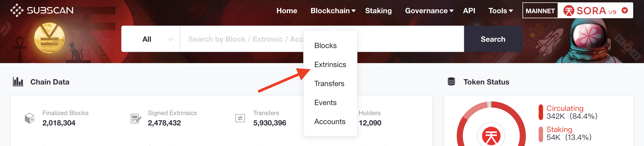The width and height of the screenshot is (644, 146).
Task: Select Blocks from Blockchain menu
Action: tap(325, 45)
